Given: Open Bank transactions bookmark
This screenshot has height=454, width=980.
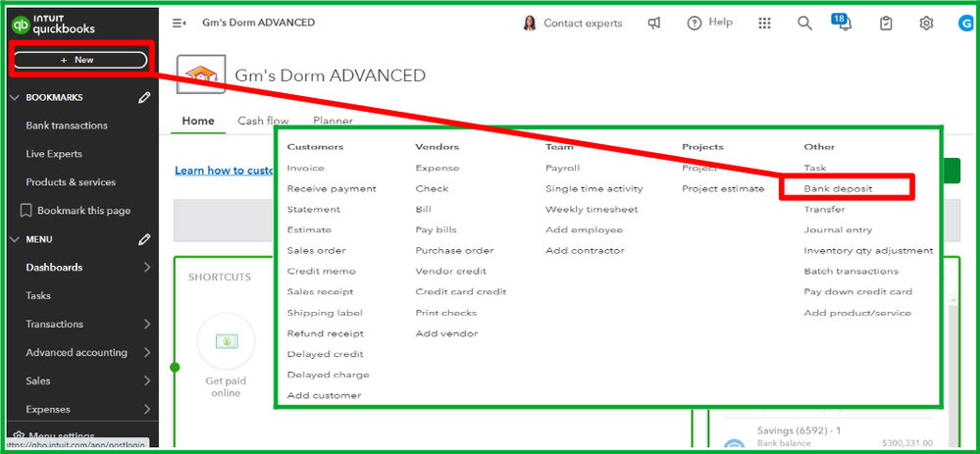Looking at the screenshot, I should coord(67,126).
